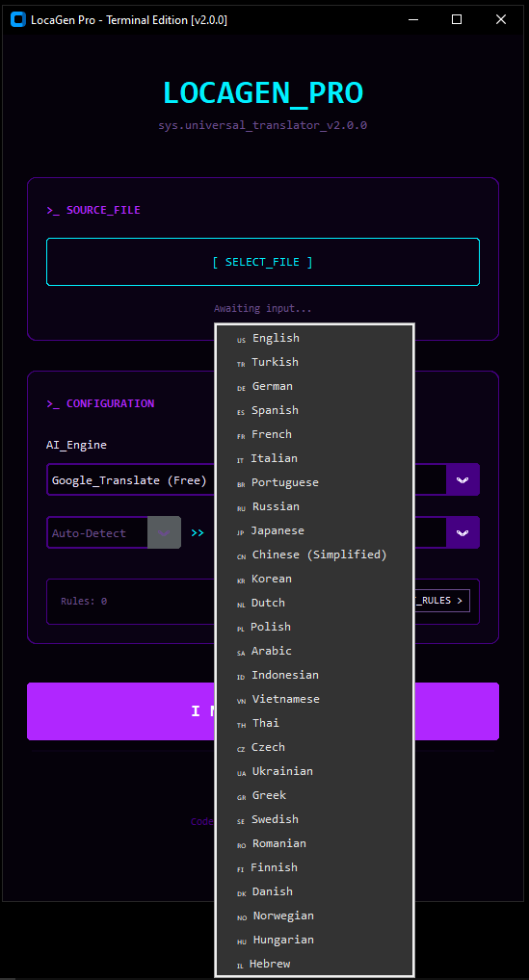The height and width of the screenshot is (980, 529).
Task: Click the _RULES > button
Action: 441,601
